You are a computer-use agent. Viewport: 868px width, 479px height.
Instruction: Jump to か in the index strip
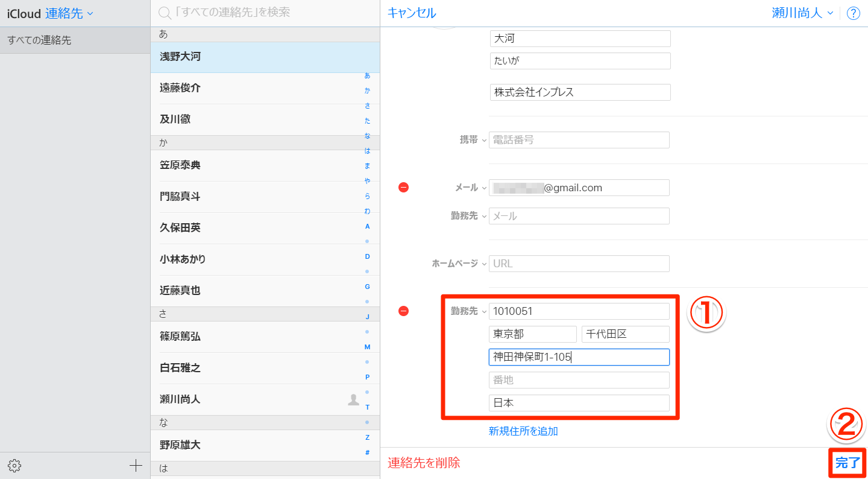click(368, 90)
